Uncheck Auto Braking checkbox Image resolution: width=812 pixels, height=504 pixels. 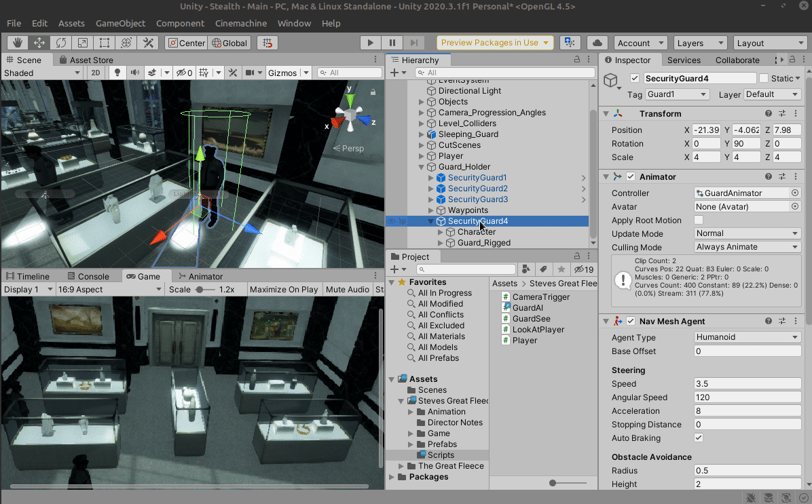coord(699,438)
